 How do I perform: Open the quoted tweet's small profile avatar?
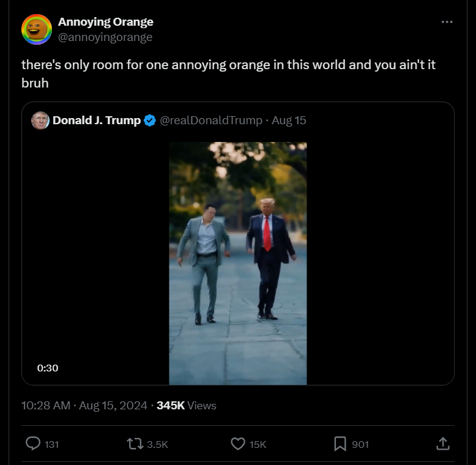pyautogui.click(x=40, y=121)
